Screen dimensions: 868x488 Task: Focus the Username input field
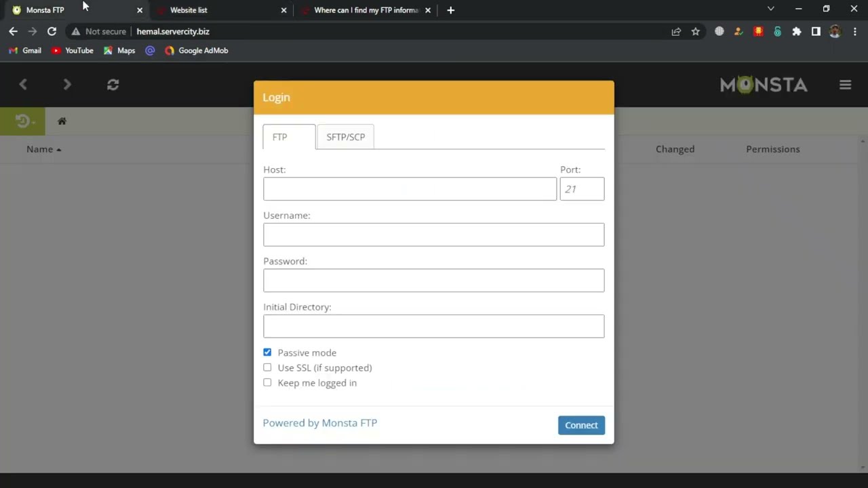(x=433, y=235)
